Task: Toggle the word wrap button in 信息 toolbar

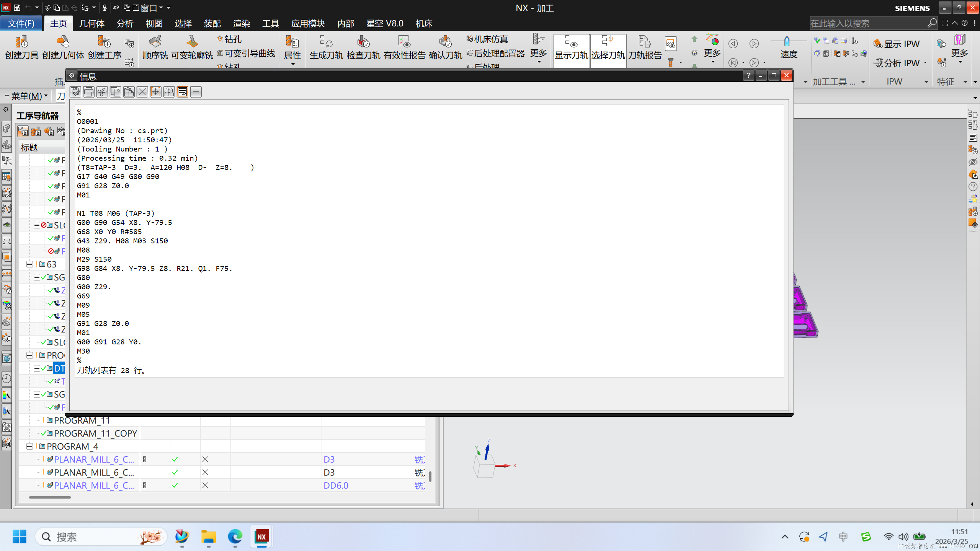Action: pos(183,92)
